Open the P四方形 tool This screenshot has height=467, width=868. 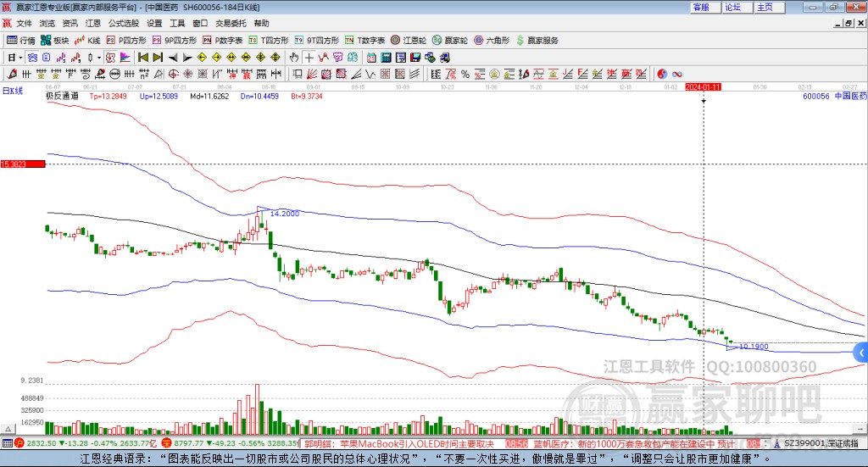[x=126, y=40]
